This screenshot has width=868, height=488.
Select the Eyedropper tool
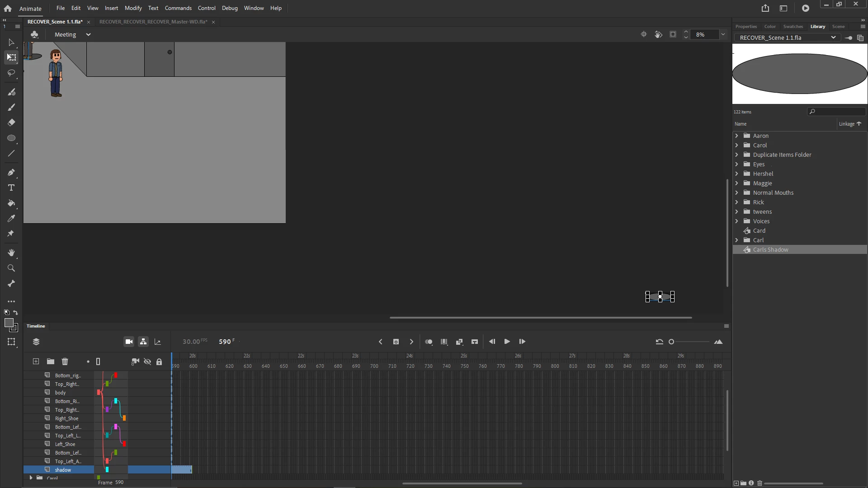coord(11,219)
